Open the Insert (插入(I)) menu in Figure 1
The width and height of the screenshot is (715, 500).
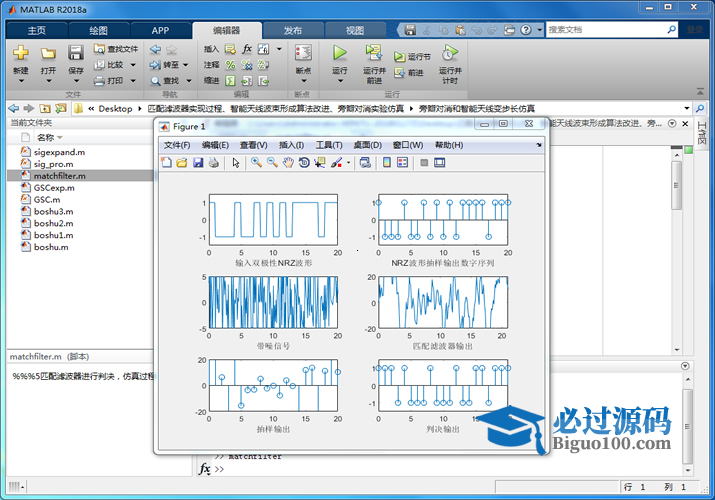(291, 145)
